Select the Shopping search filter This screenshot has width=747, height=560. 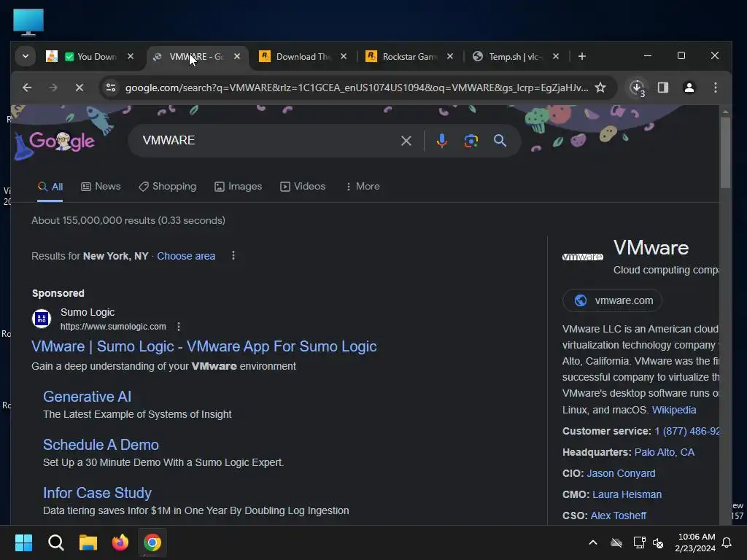(168, 186)
